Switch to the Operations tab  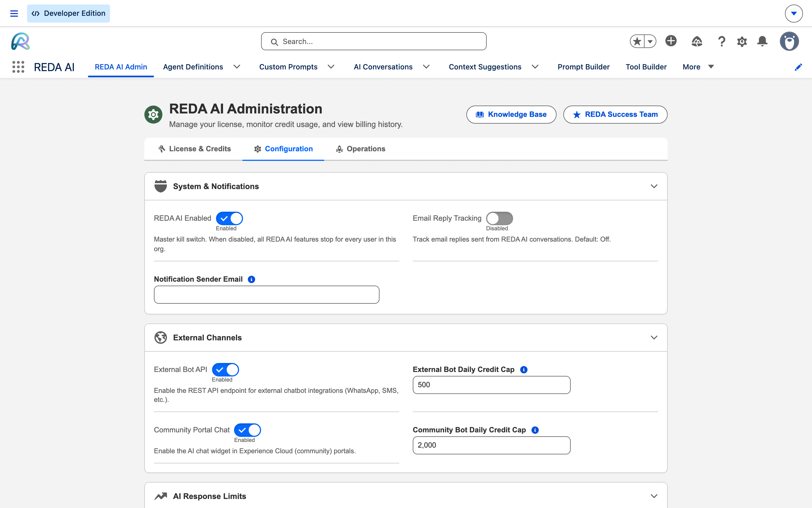[360, 149]
